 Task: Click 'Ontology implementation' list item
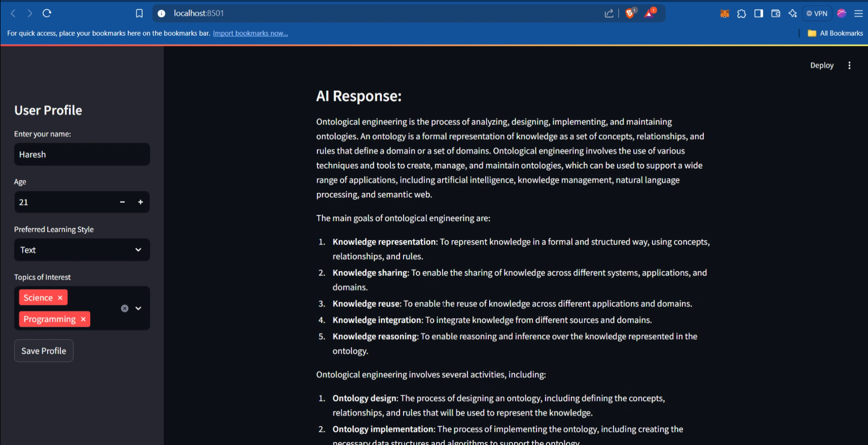508,435
